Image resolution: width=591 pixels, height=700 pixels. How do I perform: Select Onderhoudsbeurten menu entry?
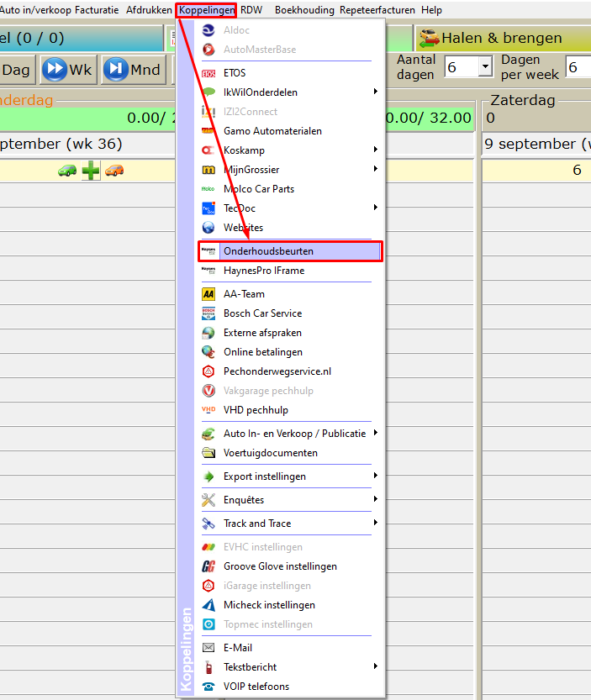coord(289,251)
